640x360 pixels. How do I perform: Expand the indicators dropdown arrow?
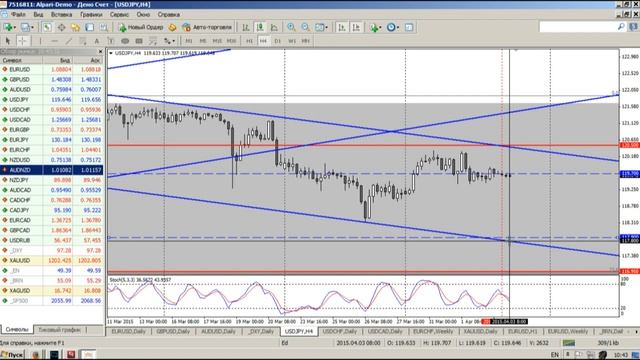[380, 28]
